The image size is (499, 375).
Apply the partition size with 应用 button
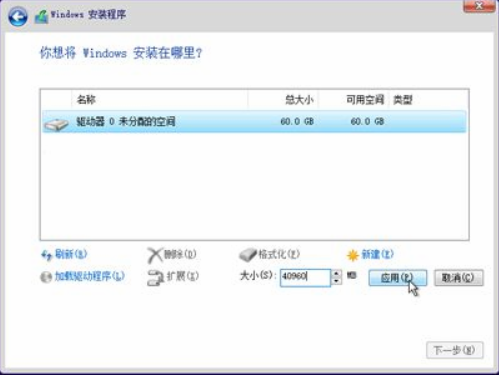click(x=397, y=277)
